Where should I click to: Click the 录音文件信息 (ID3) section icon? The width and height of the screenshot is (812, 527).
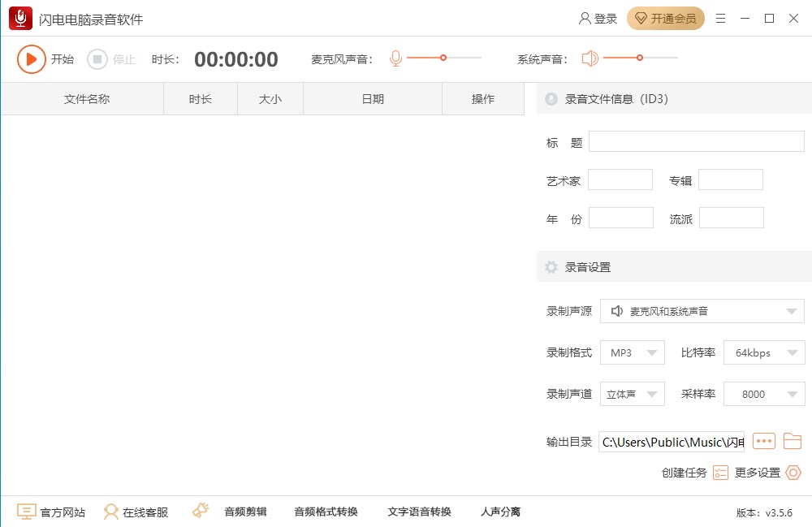[x=551, y=99]
